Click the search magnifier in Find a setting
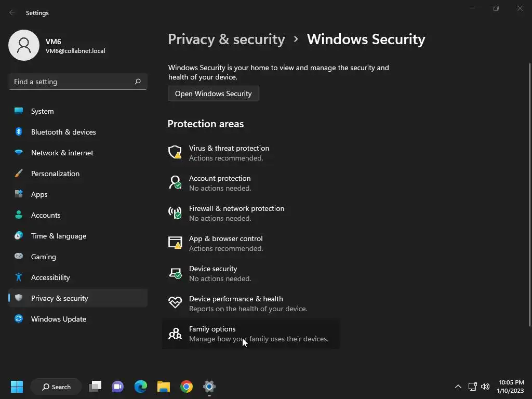This screenshot has height=399, width=532. 138,82
